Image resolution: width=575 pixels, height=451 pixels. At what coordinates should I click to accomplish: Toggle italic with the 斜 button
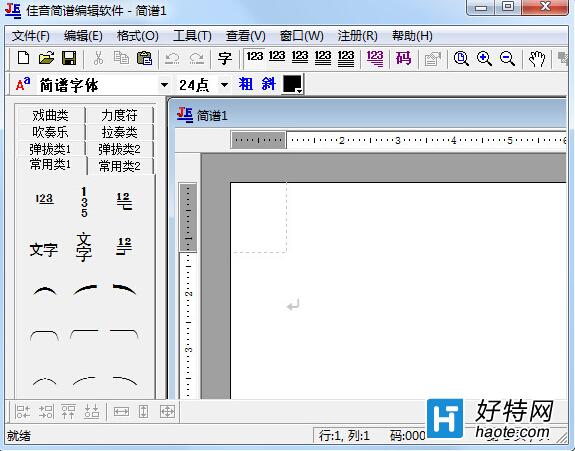[x=269, y=84]
